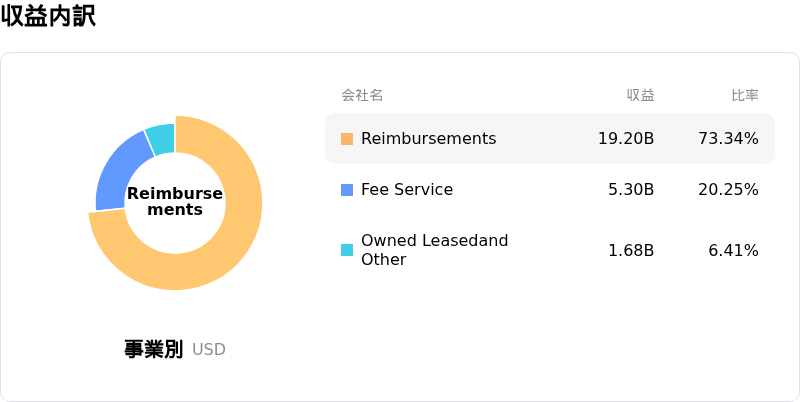Click the 1.68B revenue value
The width and height of the screenshot is (800, 402).
(631, 250)
